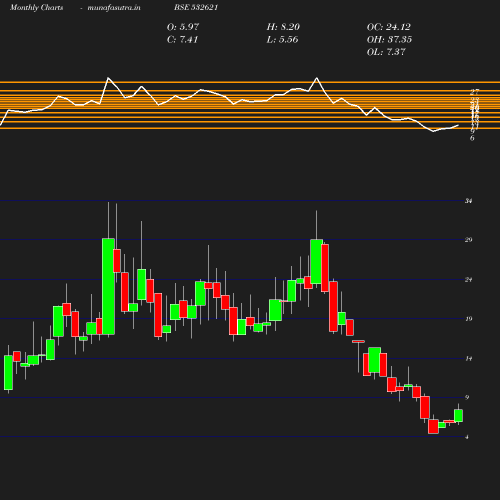Viewport: 500px width, 500px height.
Task: Click the 34 price axis label
Action: (469, 201)
